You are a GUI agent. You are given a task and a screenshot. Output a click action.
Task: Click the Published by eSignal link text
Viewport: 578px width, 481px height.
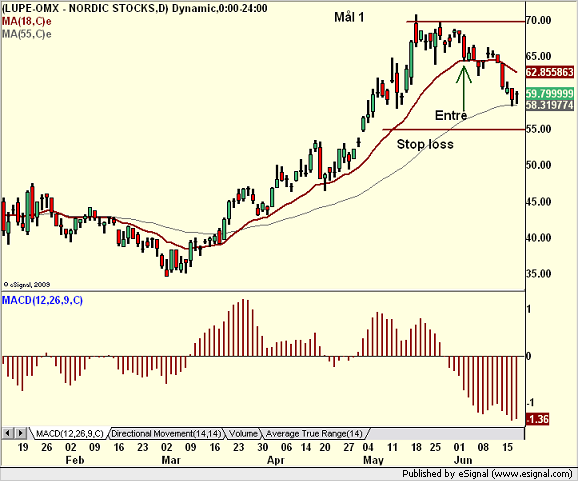pyautogui.click(x=487, y=474)
